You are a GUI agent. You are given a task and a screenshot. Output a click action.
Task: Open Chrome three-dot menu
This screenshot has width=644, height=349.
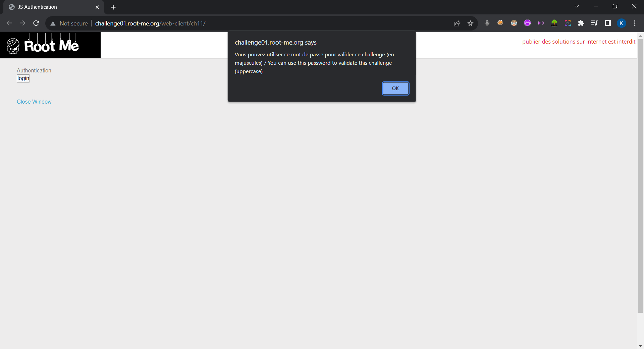(635, 23)
